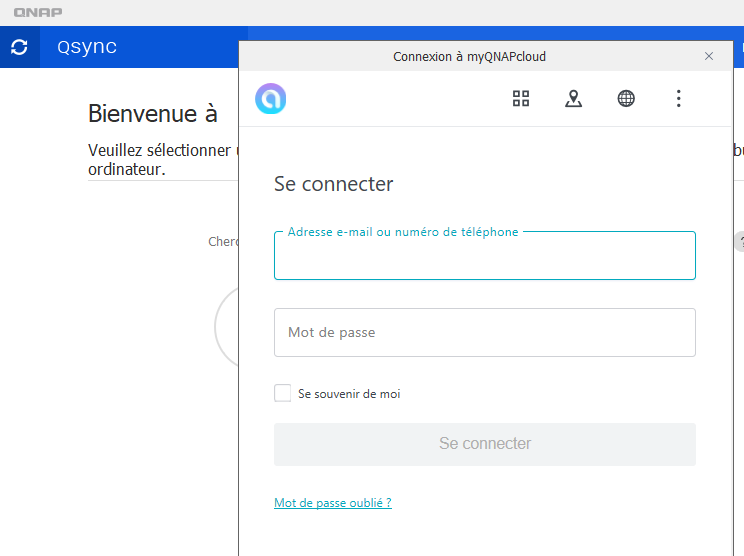Click the 'Connexion à myQNAPcloud' title bar
The image size is (744, 556).
click(470, 57)
